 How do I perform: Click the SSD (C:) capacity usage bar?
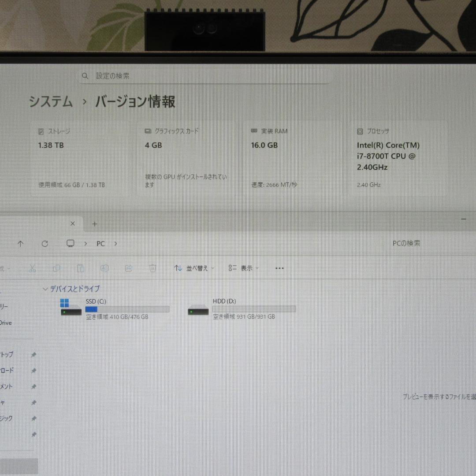(127, 309)
